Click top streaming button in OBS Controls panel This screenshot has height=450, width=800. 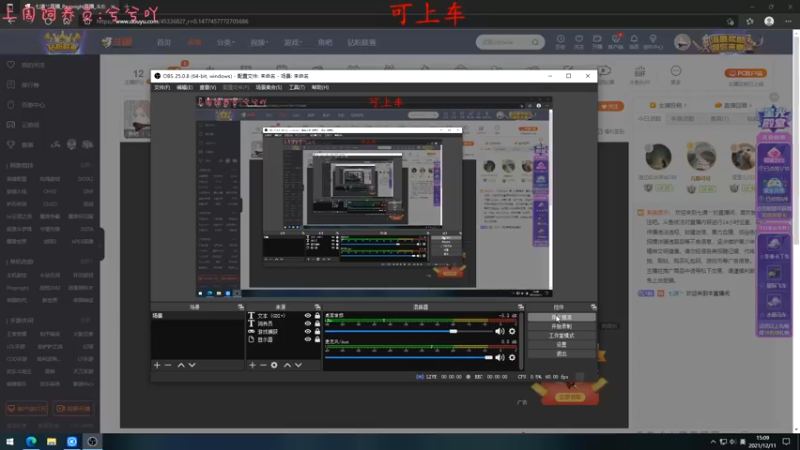(561, 317)
